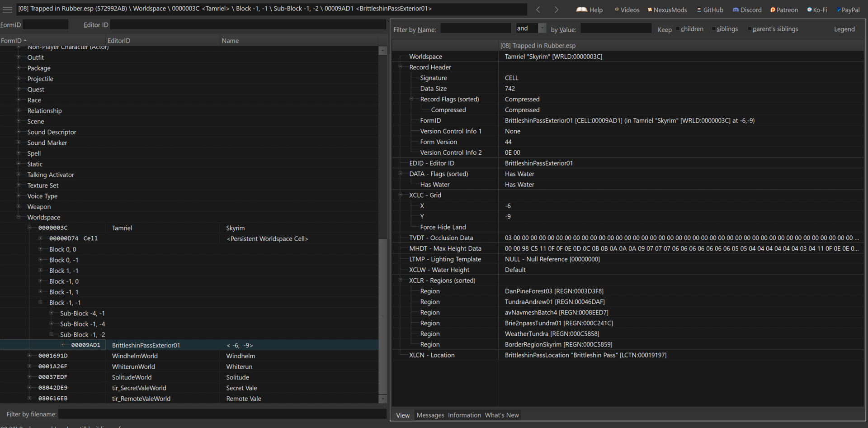Select the 08042DE9 tir_SecretValeWorld row
The image size is (868, 428).
189,388
